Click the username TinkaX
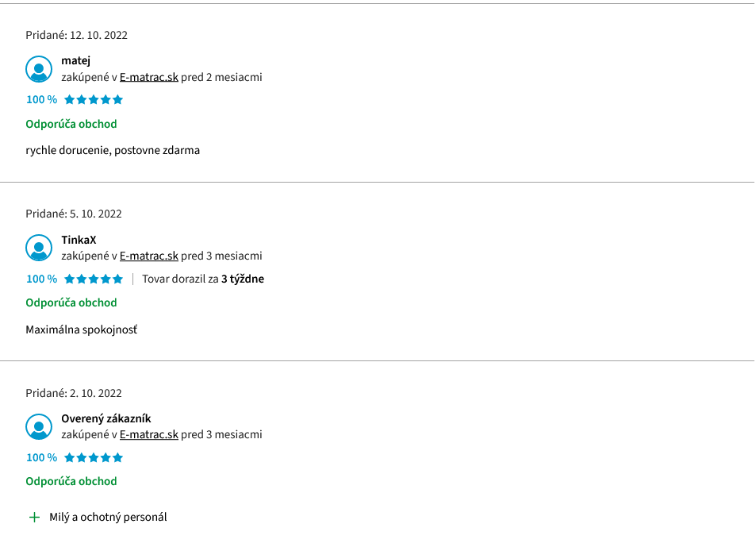The height and width of the screenshot is (547, 756). tap(79, 240)
